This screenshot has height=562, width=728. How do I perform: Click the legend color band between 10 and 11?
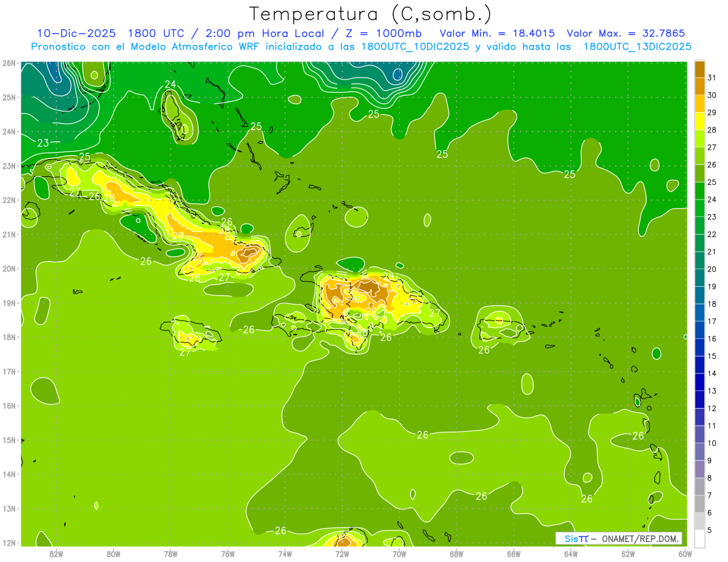[x=699, y=434]
